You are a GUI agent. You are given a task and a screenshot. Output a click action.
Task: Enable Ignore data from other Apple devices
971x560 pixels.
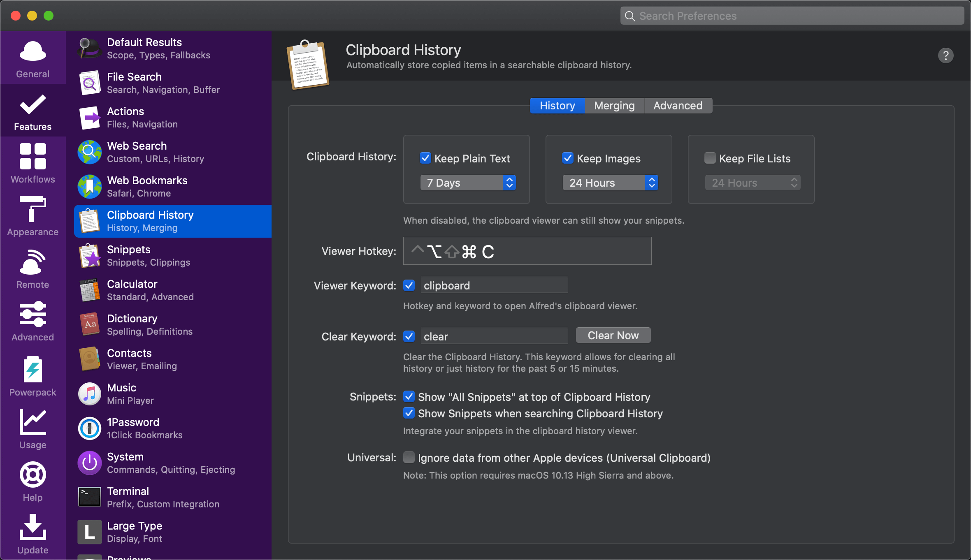409,458
